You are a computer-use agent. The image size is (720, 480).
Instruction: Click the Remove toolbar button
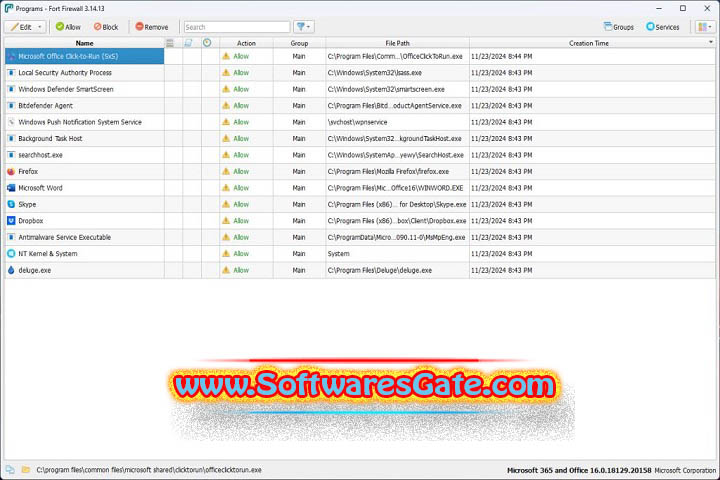[152, 27]
